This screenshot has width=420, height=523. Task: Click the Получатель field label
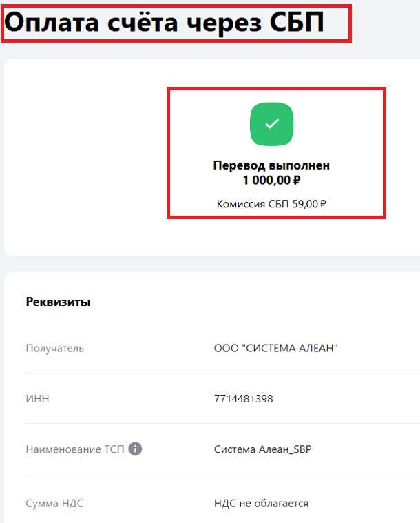pos(54,348)
